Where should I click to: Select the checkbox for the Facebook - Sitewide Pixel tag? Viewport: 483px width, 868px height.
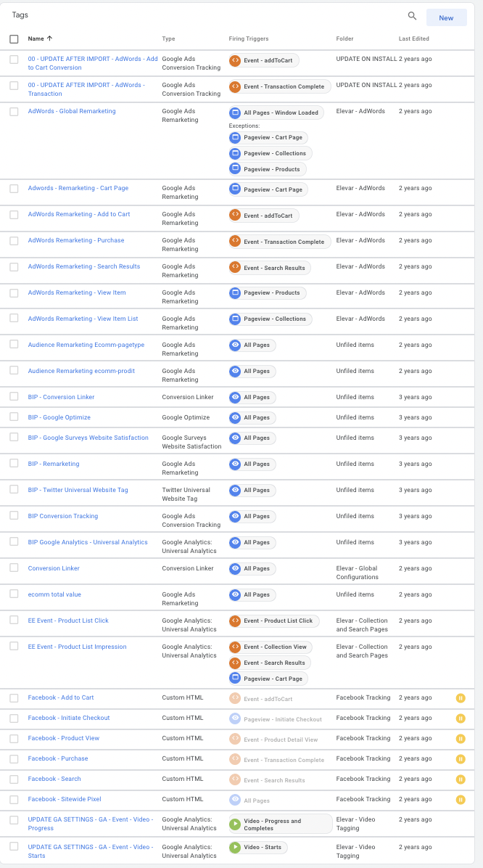click(x=15, y=799)
